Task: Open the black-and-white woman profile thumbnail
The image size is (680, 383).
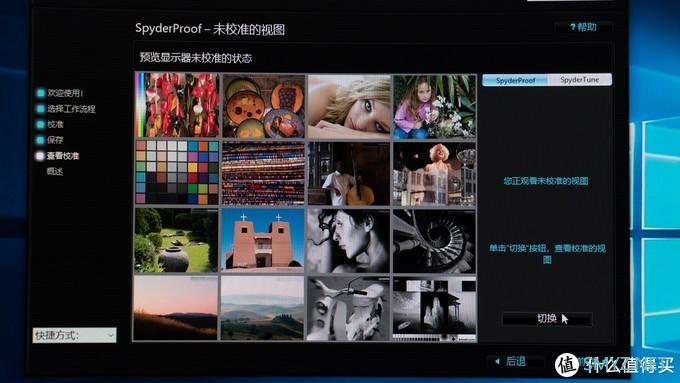Action: click(349, 241)
